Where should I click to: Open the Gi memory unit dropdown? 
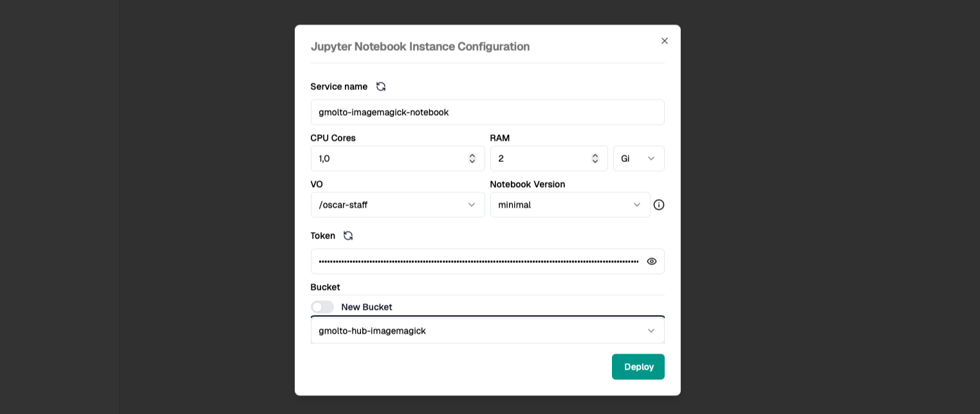pyautogui.click(x=638, y=159)
